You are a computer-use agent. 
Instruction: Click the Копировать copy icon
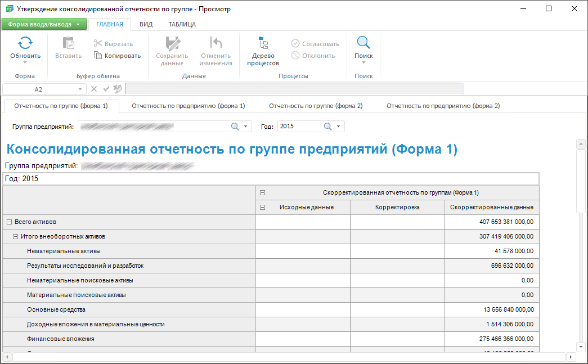pyautogui.click(x=98, y=56)
